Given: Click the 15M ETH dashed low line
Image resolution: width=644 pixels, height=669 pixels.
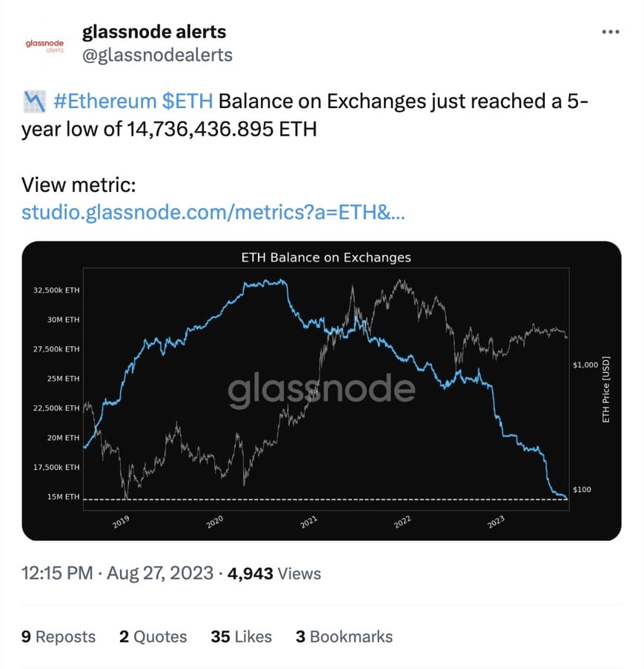Looking at the screenshot, I should pos(296,498).
